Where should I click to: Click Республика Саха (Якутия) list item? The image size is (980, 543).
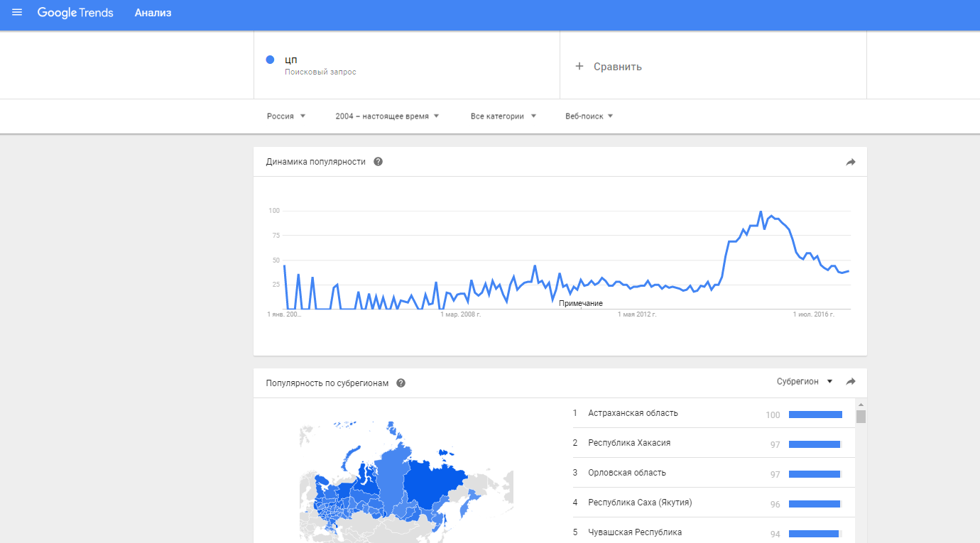pos(640,503)
